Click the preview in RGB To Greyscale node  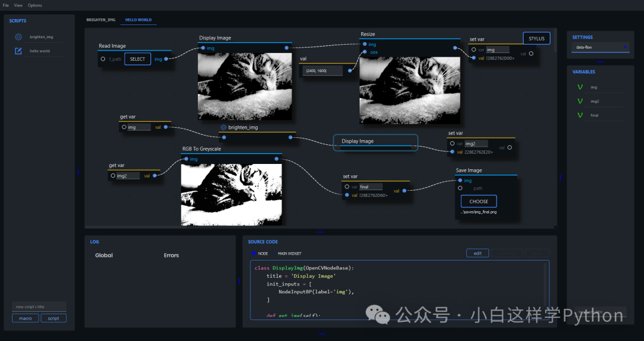(x=231, y=195)
